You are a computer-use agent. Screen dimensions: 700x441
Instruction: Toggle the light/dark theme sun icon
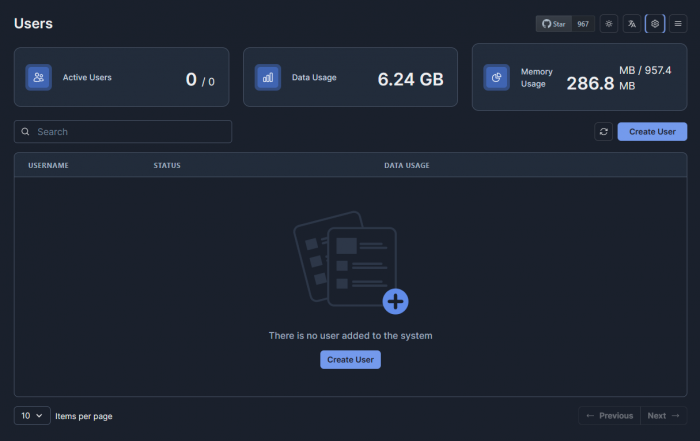point(609,23)
